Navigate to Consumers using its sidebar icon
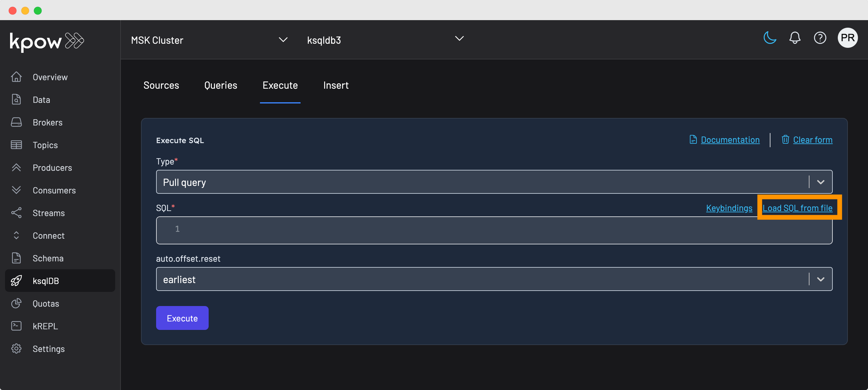868x390 pixels. (x=16, y=190)
